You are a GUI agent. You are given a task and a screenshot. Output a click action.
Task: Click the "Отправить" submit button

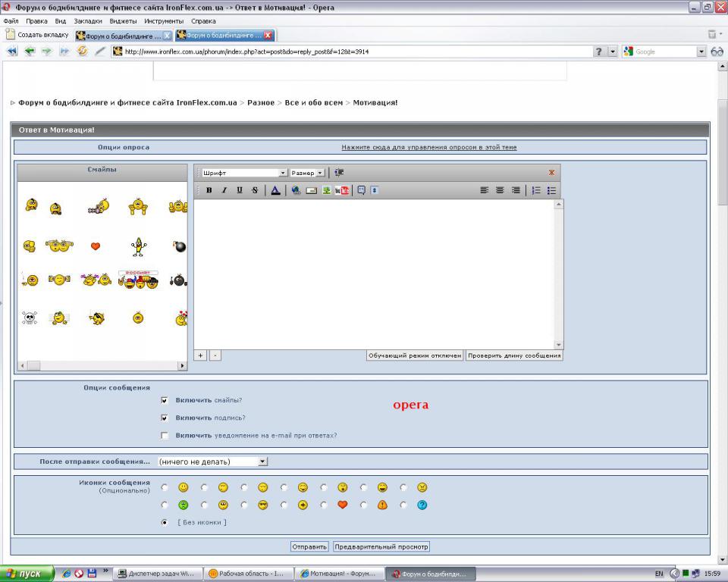coord(309,546)
